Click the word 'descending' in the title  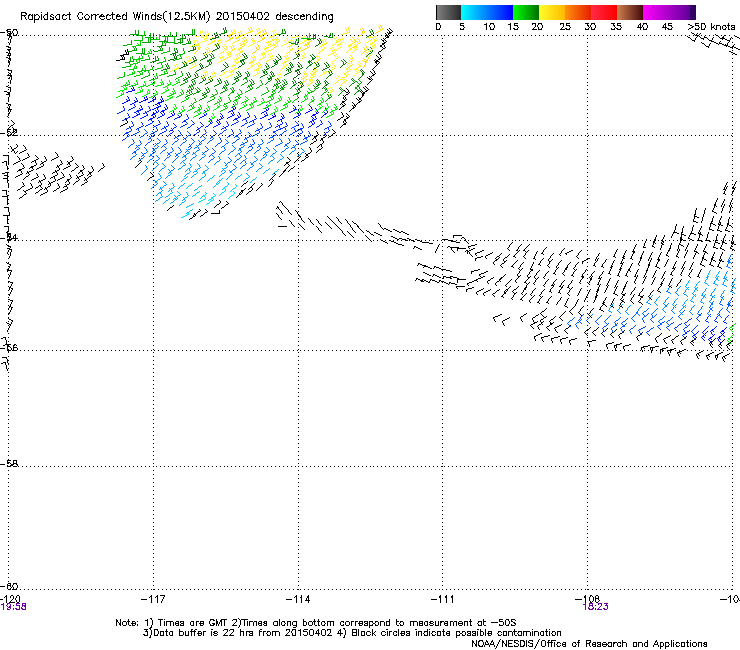click(304, 17)
